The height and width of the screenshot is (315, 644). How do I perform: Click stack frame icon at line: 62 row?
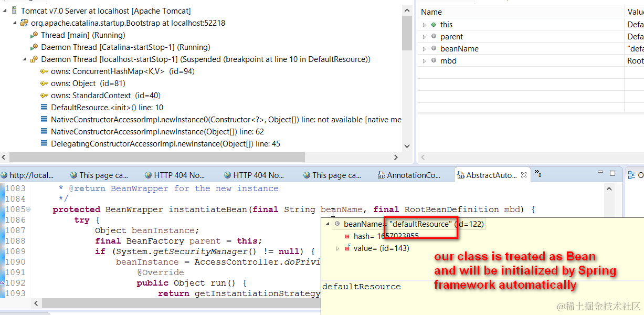pos(44,131)
